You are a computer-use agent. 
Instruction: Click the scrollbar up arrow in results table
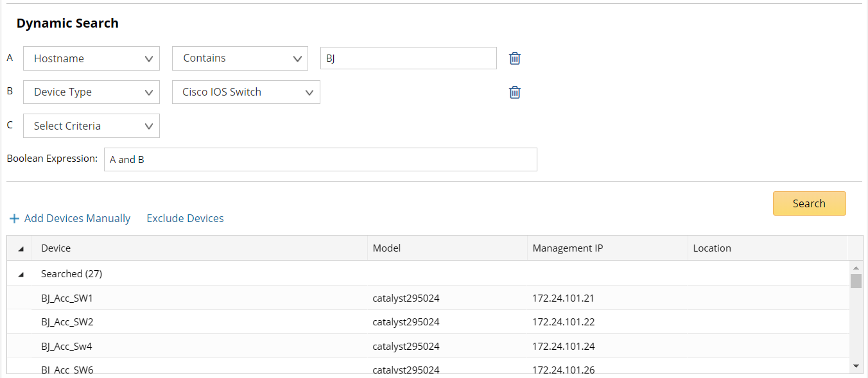[856, 267]
